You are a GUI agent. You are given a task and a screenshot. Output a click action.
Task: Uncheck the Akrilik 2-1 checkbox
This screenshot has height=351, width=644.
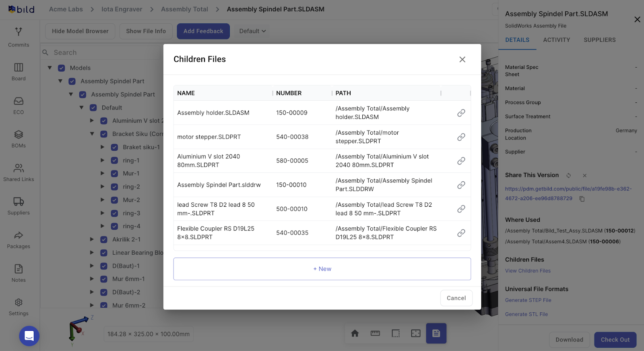104,240
